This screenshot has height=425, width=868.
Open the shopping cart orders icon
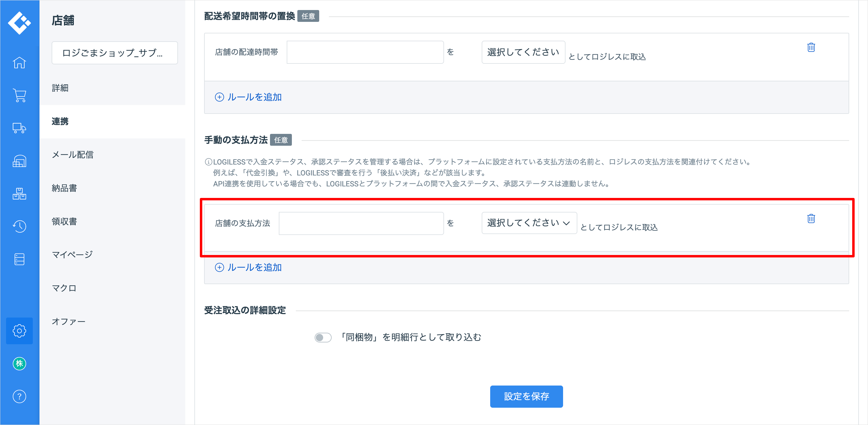tap(19, 95)
